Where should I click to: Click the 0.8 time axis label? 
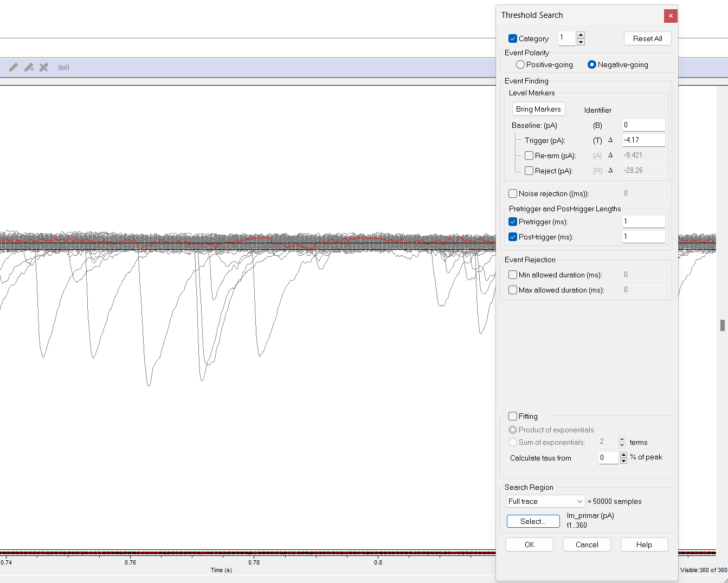point(378,562)
